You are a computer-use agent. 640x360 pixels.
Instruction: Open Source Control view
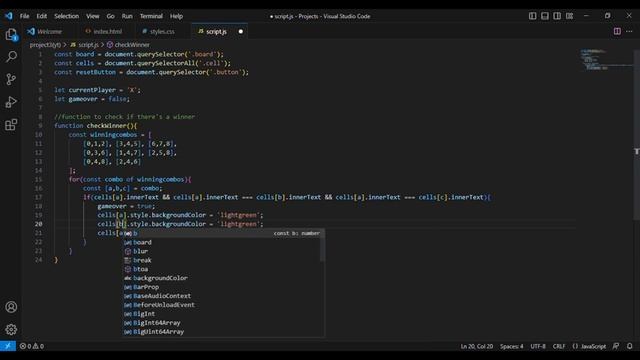coord(11,79)
